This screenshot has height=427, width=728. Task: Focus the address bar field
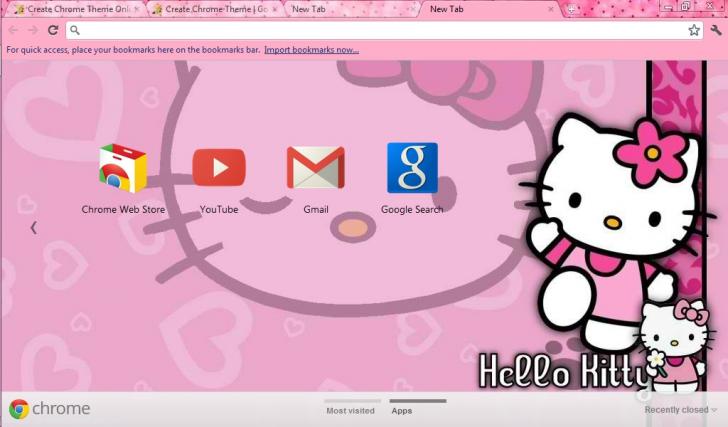point(380,30)
